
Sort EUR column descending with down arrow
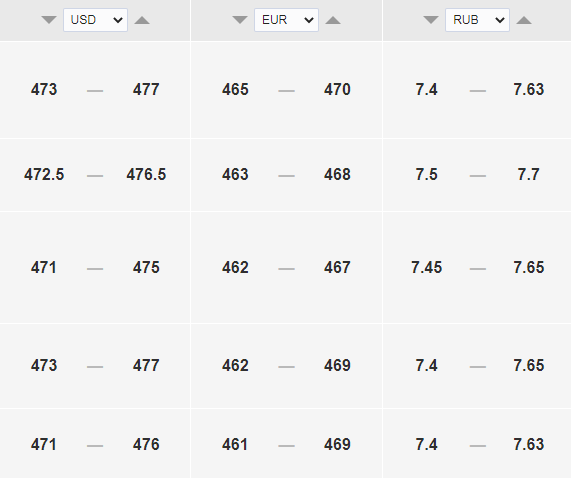(240, 20)
